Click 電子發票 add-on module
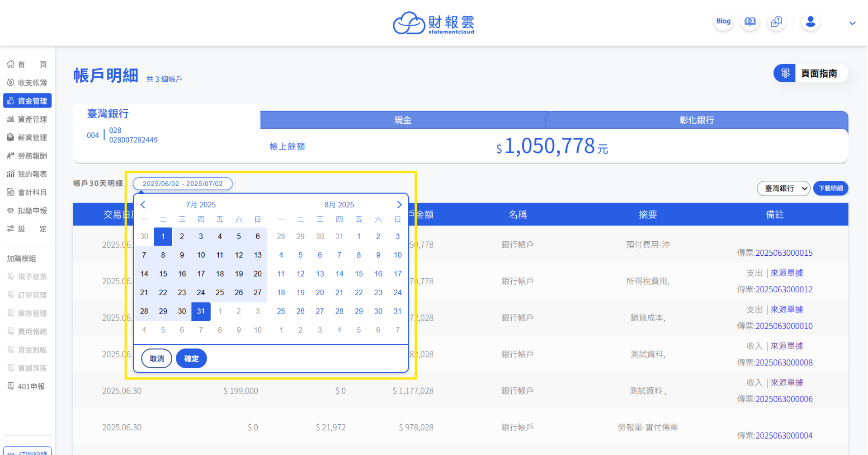 click(x=27, y=277)
